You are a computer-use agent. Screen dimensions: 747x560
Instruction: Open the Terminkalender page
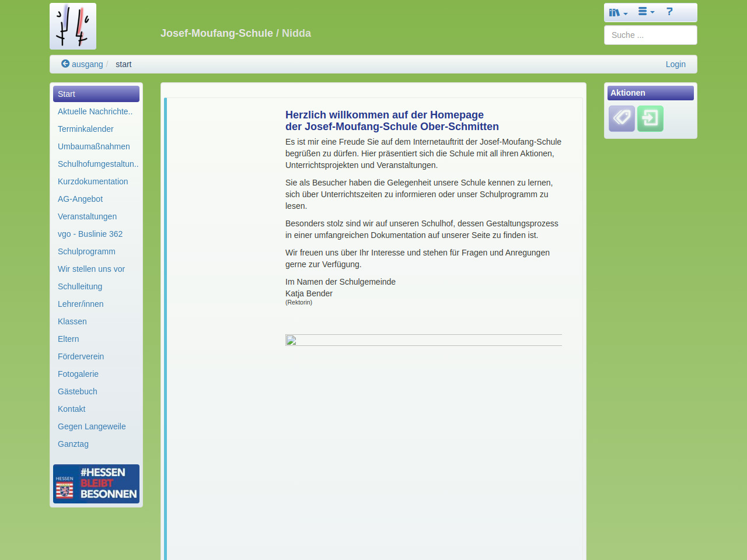(x=86, y=129)
